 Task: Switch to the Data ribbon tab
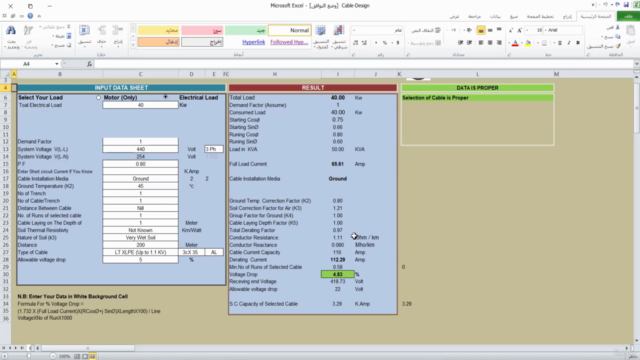click(x=495, y=16)
